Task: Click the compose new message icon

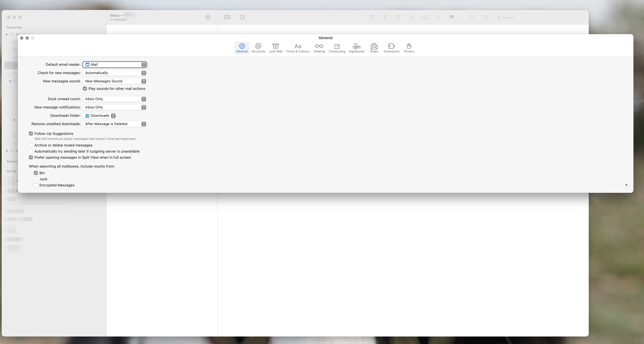Action: pyautogui.click(x=242, y=17)
